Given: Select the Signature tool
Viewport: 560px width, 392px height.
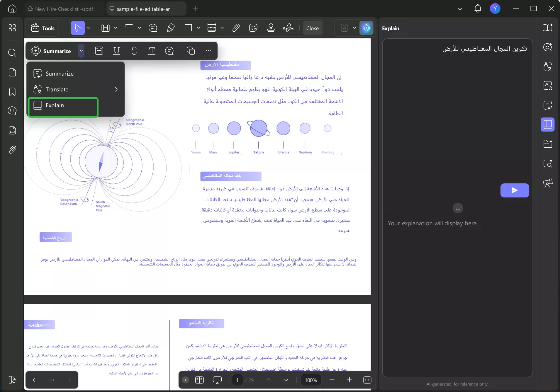Looking at the screenshot, I should (289, 28).
